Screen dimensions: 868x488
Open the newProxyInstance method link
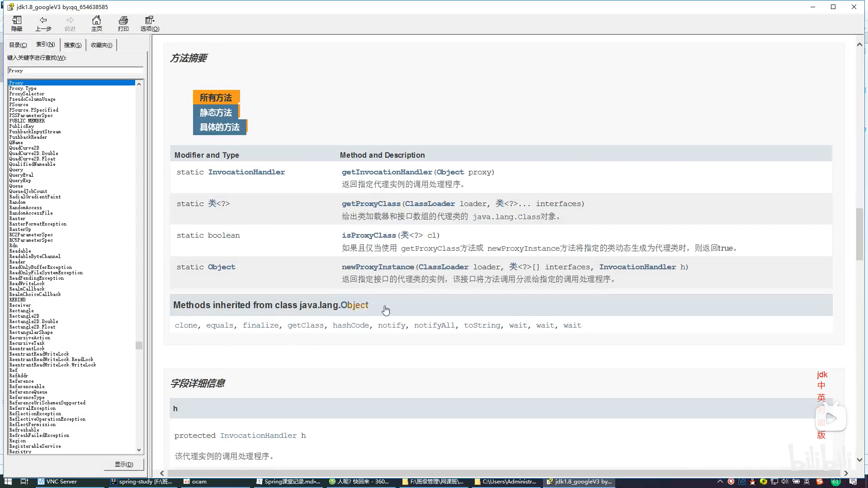(x=377, y=267)
